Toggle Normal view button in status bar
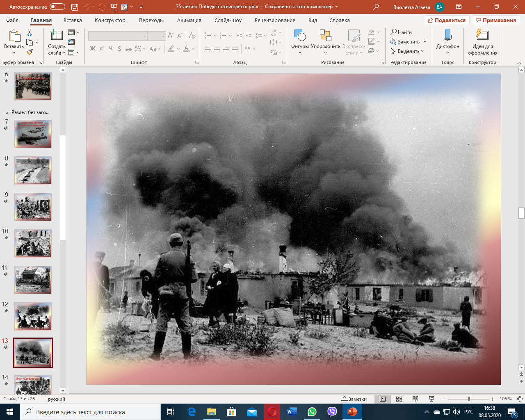The image size is (525, 420). 383,399
